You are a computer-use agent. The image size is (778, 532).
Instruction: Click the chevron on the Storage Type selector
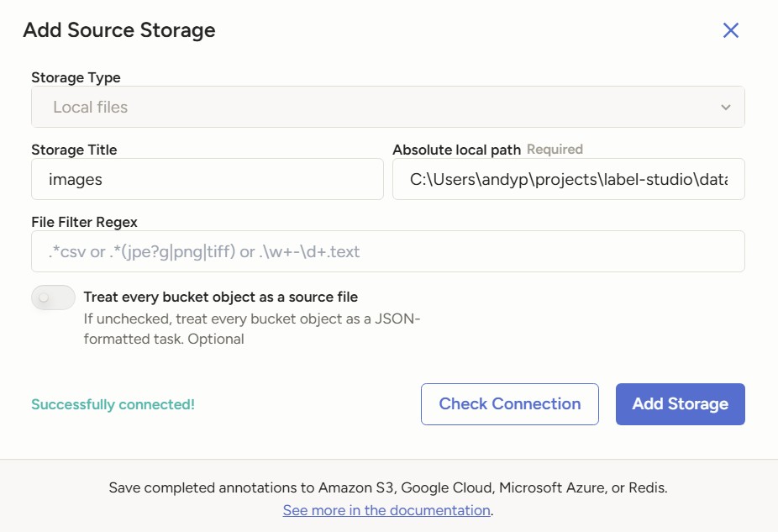click(x=725, y=107)
